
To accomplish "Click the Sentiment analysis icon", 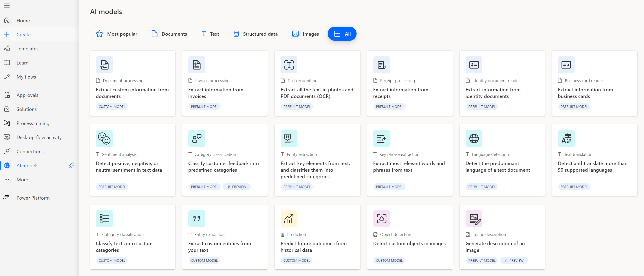I will (104, 138).
